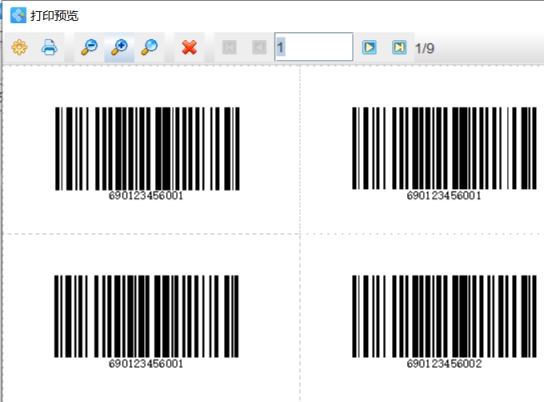Select the top-right barcode label
Screen dimensions: 544x402
[444, 154]
